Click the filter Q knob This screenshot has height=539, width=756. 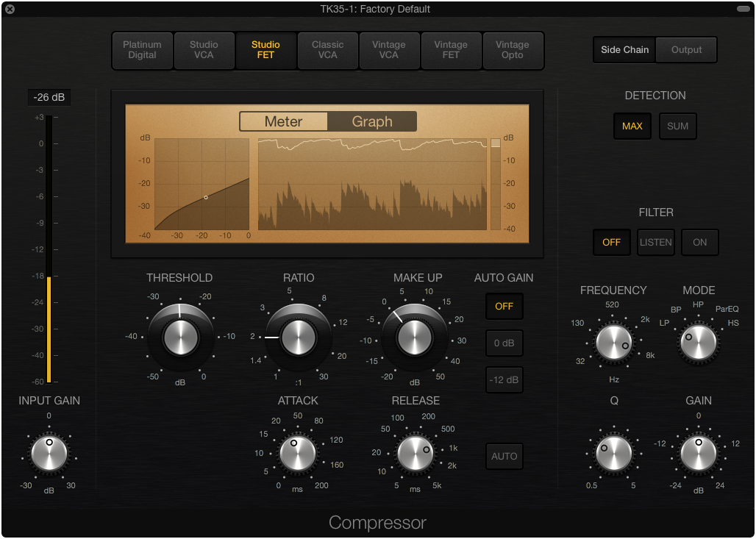[x=614, y=454]
